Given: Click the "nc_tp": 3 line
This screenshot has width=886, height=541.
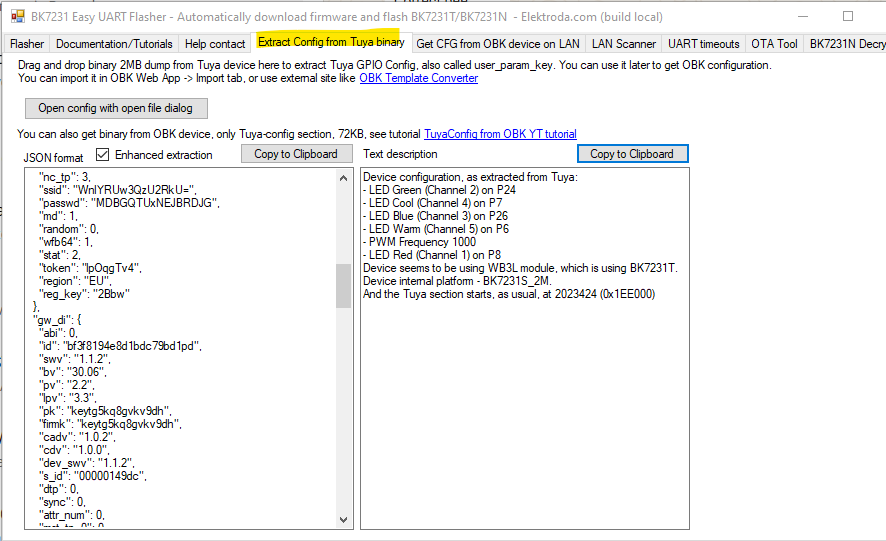Looking at the screenshot, I should pyautogui.click(x=64, y=177).
